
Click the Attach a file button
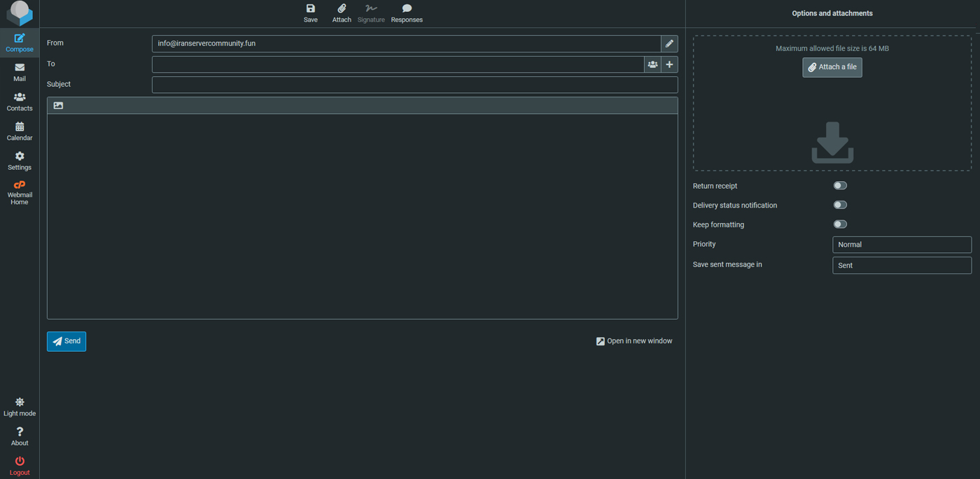coord(832,67)
